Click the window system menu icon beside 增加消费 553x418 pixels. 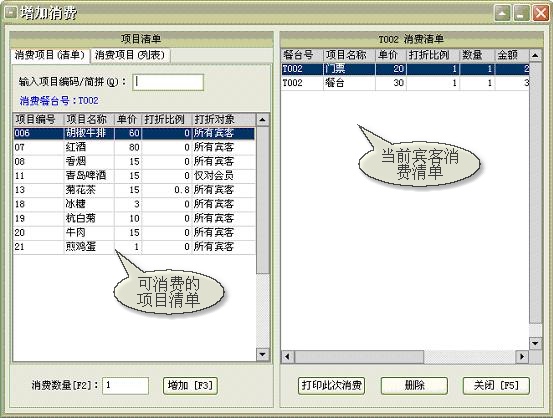[x=10, y=13]
